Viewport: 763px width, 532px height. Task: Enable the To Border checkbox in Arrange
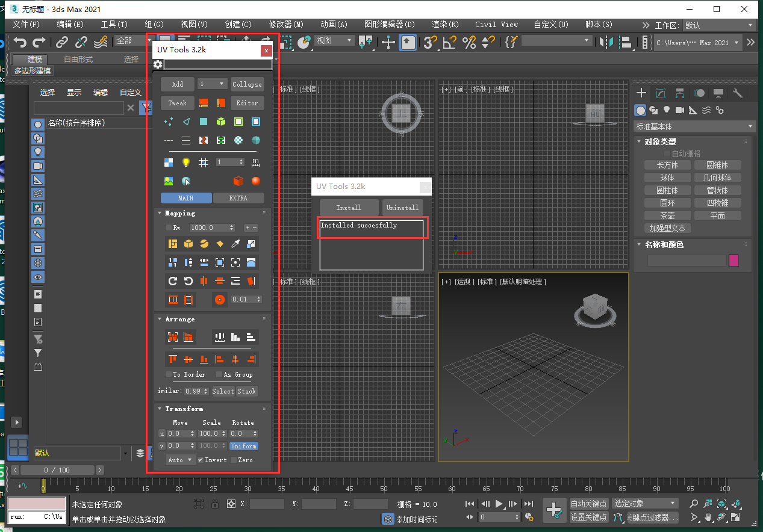point(168,374)
